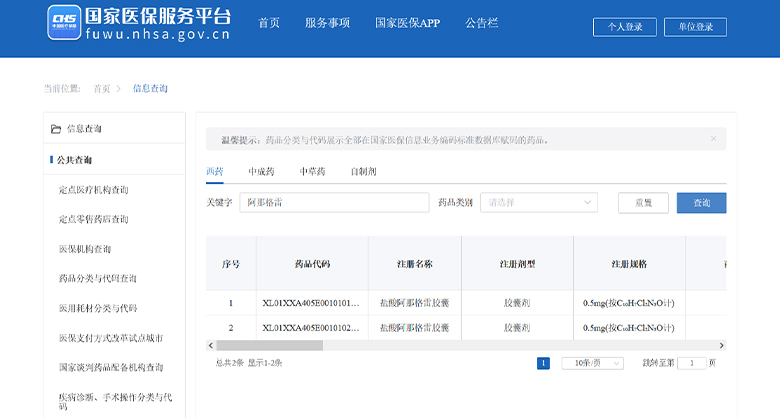Click the 重置 reset button
This screenshot has height=418, width=780.
[x=643, y=203]
